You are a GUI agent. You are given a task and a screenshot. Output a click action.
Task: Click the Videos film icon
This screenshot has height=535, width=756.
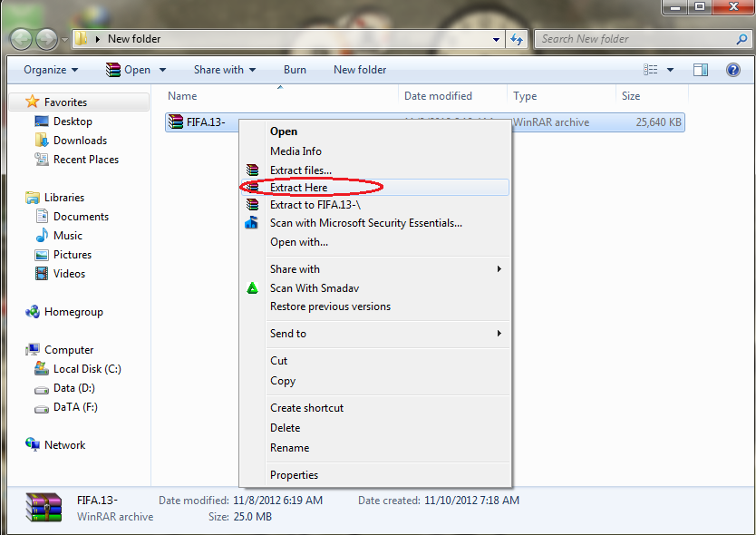42,274
